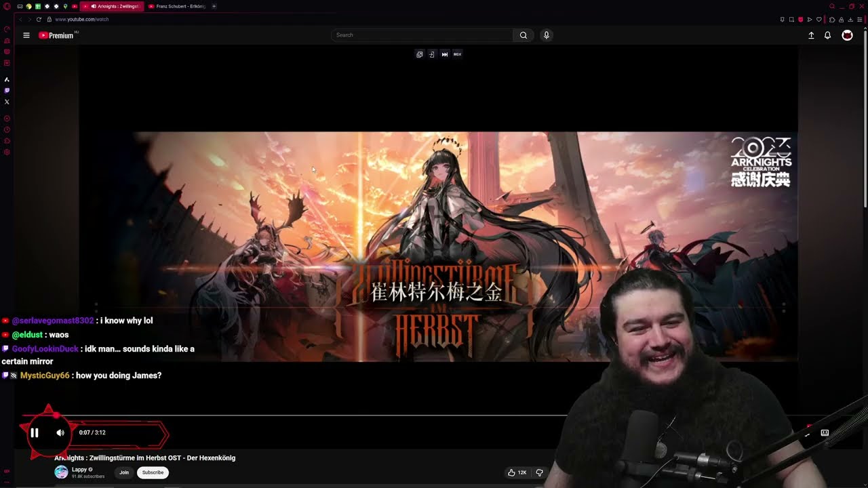The height and width of the screenshot is (488, 868).
Task: Click the address bar URL www.youtube.com/watch
Action: click(81, 19)
